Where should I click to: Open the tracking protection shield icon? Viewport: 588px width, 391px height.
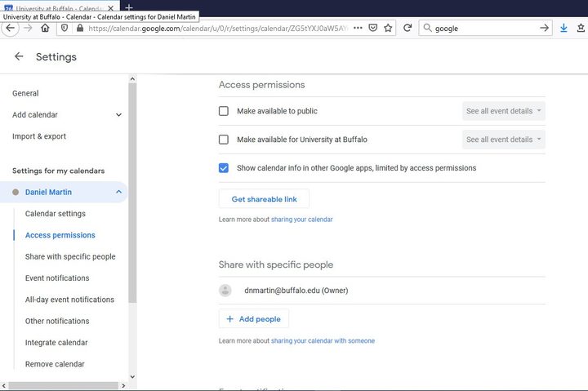65,28
